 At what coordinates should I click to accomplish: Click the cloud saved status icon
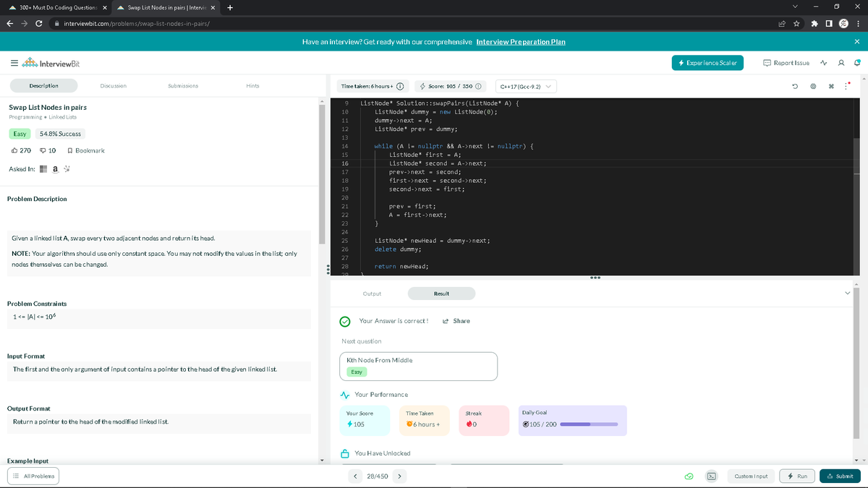690,476
